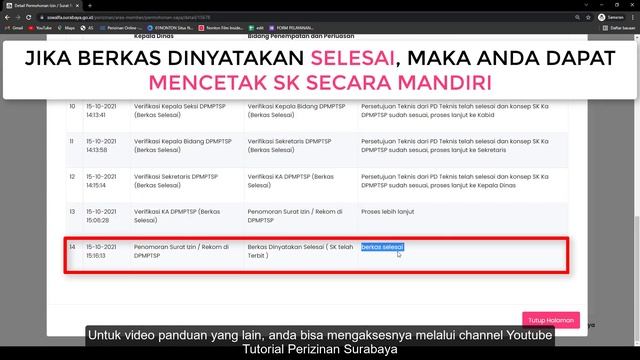Click row 10 'Verifikasi Kepala Seksi DPMPTSP' cell

tap(180, 110)
